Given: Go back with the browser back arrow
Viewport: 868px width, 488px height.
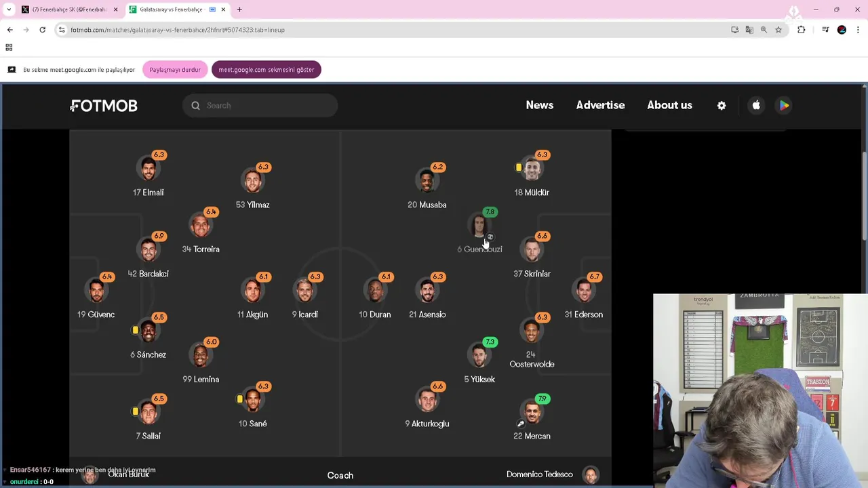Looking at the screenshot, I should pos(9,30).
